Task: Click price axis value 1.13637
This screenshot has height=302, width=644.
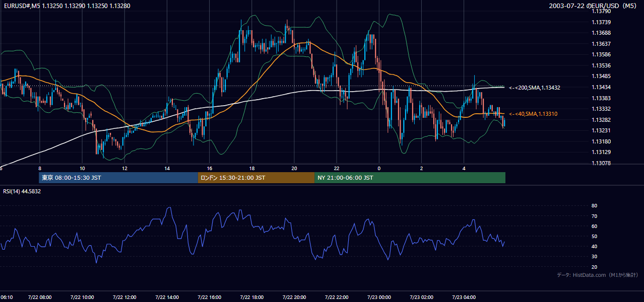Action: point(602,44)
